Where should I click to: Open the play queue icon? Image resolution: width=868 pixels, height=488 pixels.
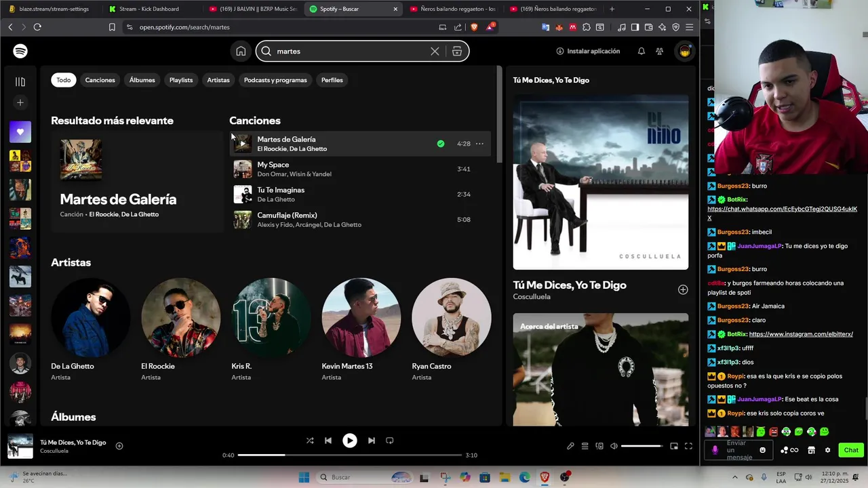[585, 446]
